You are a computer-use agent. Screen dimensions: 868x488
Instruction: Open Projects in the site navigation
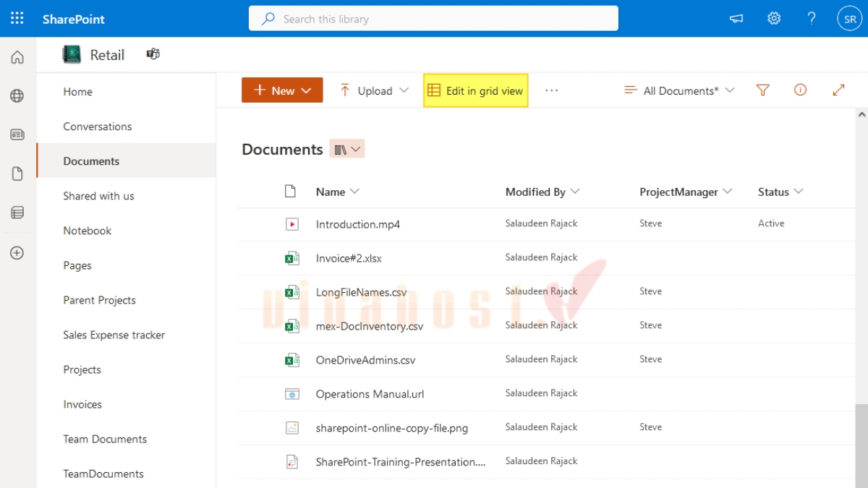point(82,369)
